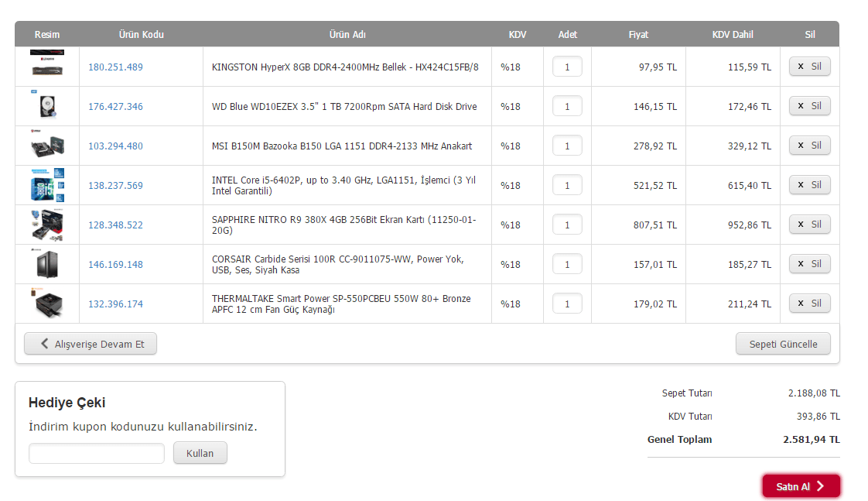This screenshot has height=501, width=868.
Task: Click the Ürün Adı column header
Action: point(347,35)
